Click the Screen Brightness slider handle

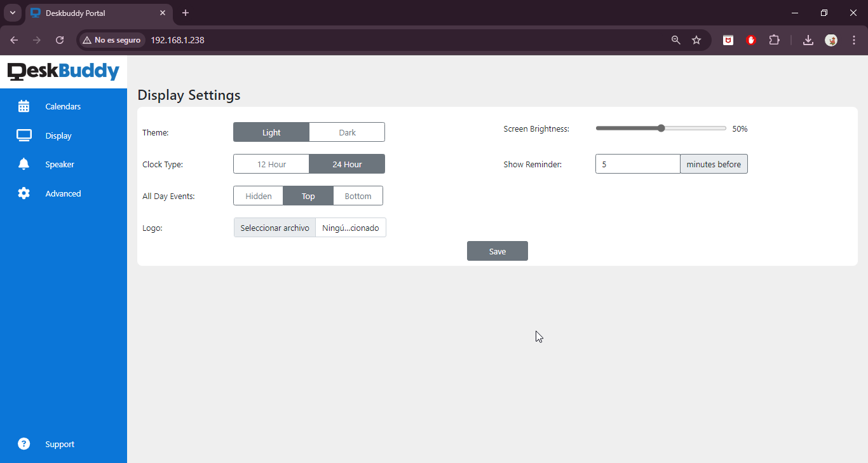[661, 128]
